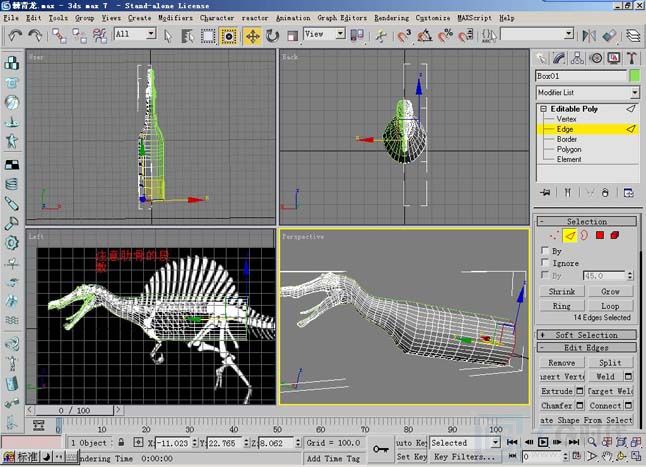Click the time slider showing 0 / 100
The height and width of the screenshot is (467, 646).
click(x=74, y=410)
